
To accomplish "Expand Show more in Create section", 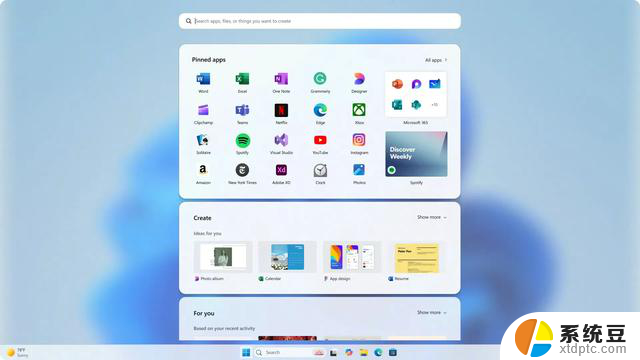I will [432, 217].
